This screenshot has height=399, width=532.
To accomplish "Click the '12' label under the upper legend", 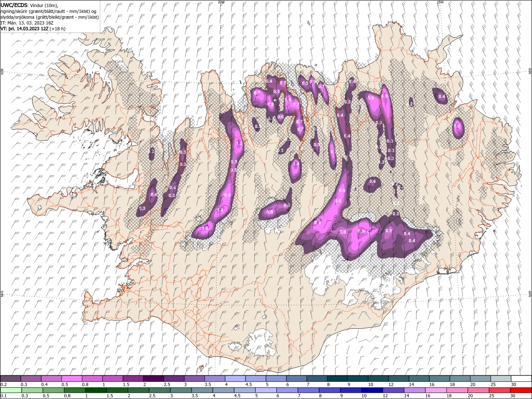I will click(392, 384).
